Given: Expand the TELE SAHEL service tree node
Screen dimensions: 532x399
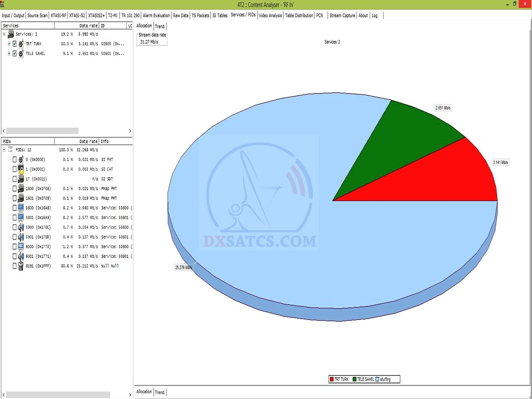Looking at the screenshot, I should coord(9,54).
